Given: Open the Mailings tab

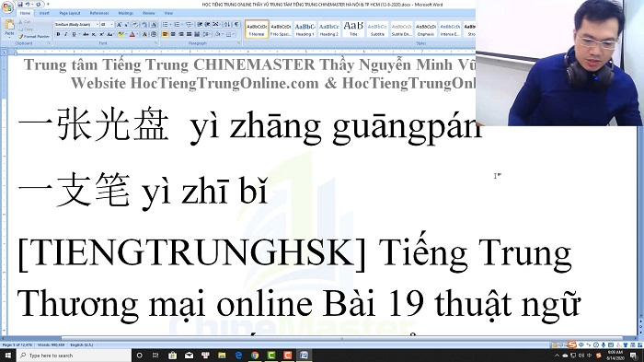Looking at the screenshot, I should (126, 13).
